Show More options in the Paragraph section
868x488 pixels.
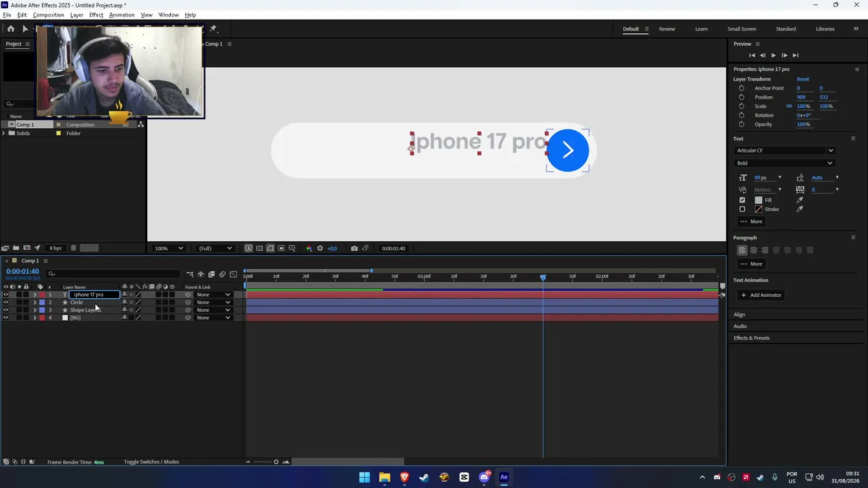click(751, 264)
